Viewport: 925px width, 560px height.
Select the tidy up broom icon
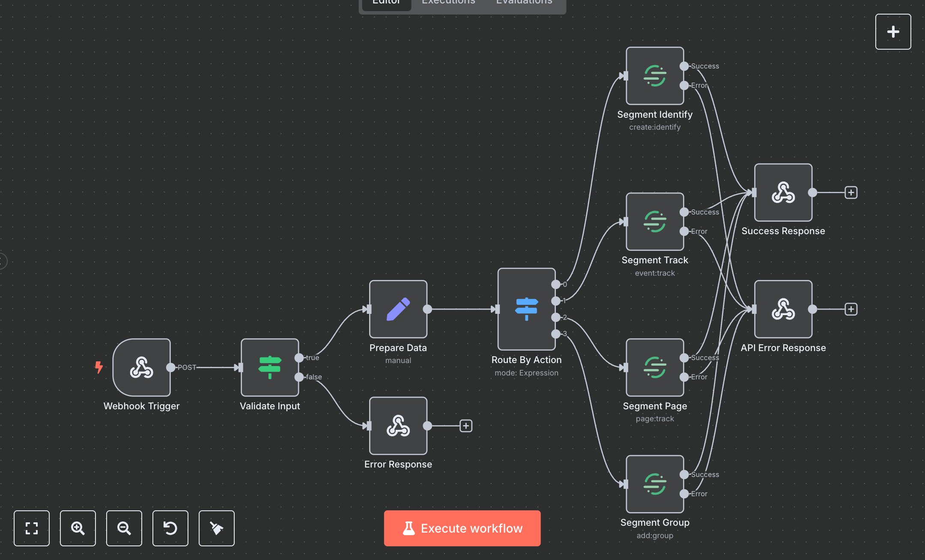pos(216,528)
